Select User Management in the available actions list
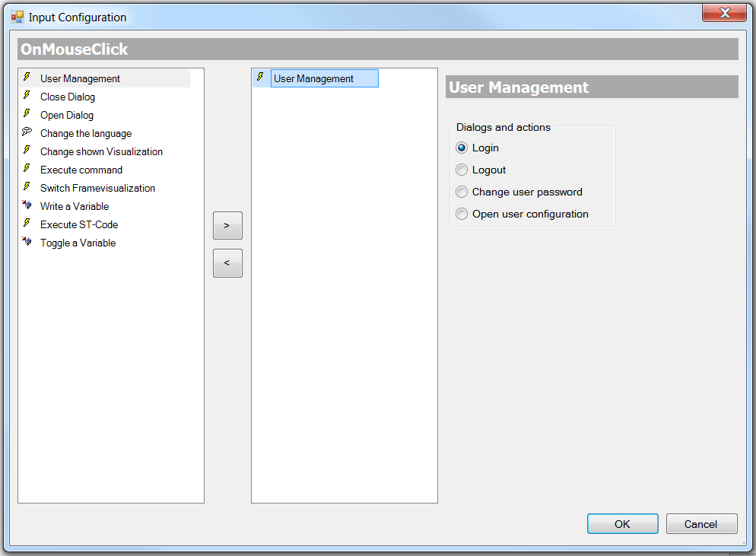Viewport: 756px width, 556px height. point(80,78)
